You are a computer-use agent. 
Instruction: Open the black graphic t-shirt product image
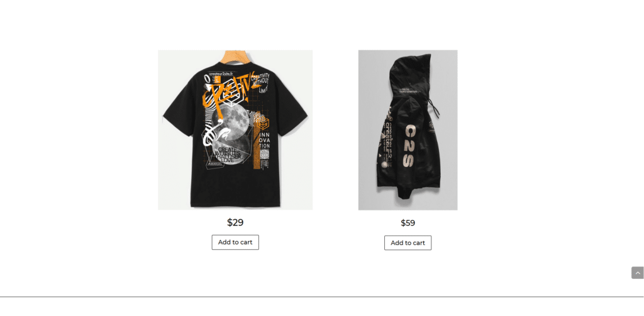pyautogui.click(x=235, y=130)
